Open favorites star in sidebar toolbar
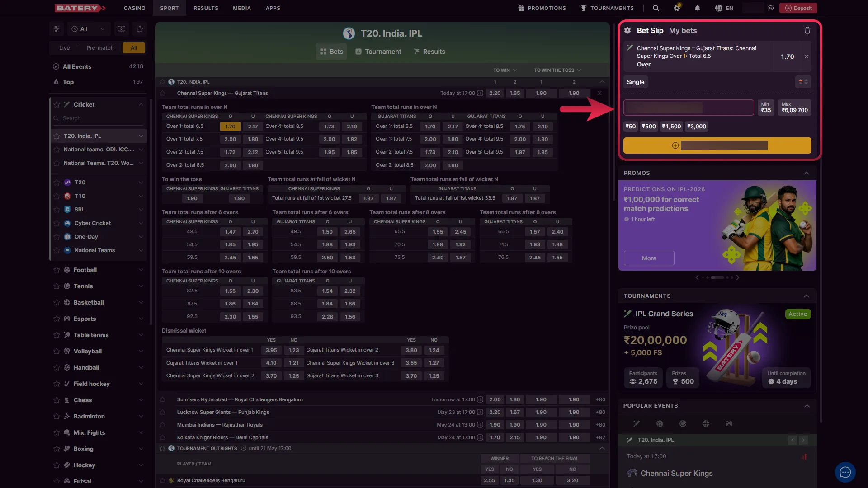This screenshot has height=488, width=868. tap(140, 29)
